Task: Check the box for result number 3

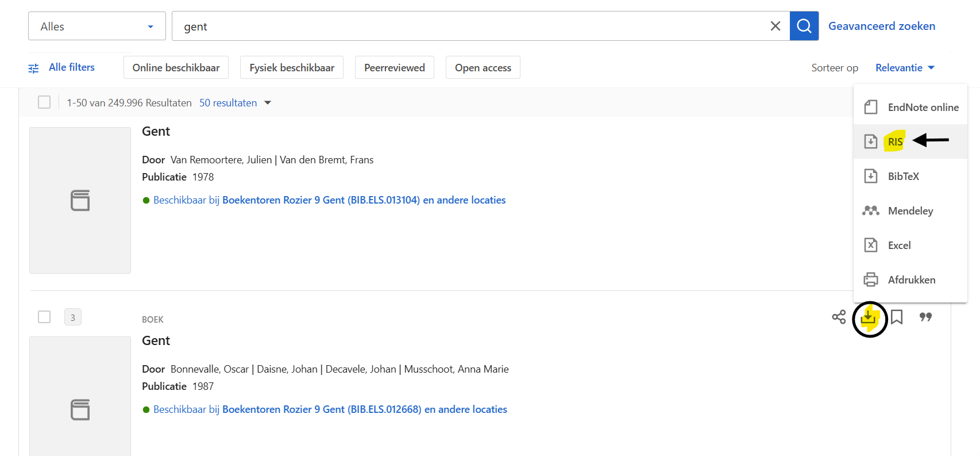Action: (x=44, y=317)
